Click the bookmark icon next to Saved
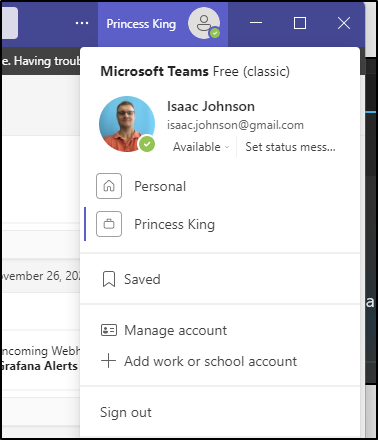378x440 pixels. pos(109,279)
